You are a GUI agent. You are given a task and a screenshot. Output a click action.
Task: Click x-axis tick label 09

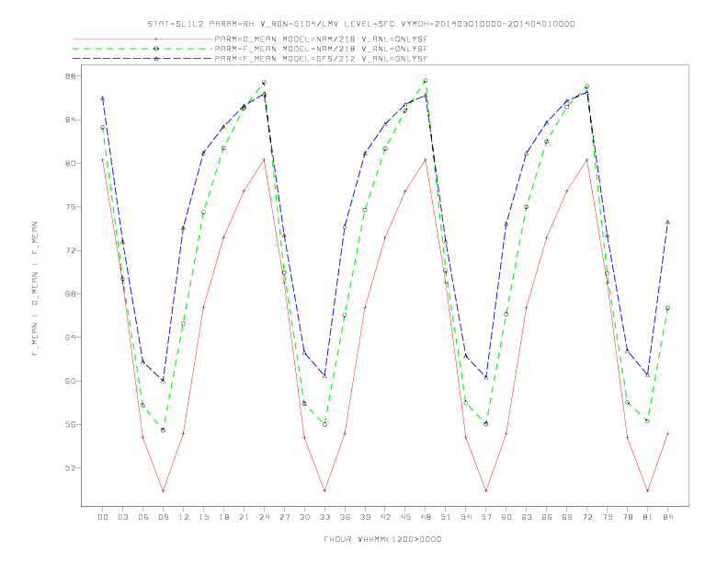pos(164,517)
